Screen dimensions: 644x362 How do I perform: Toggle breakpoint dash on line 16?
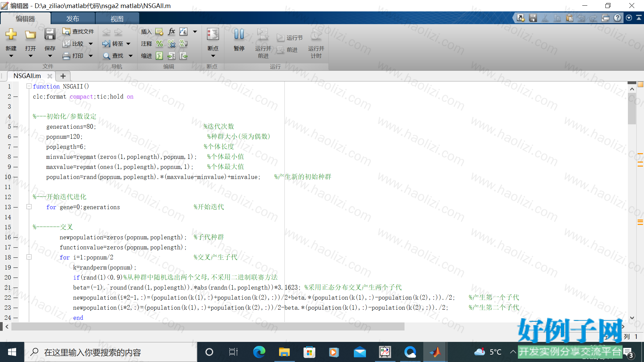click(16, 237)
